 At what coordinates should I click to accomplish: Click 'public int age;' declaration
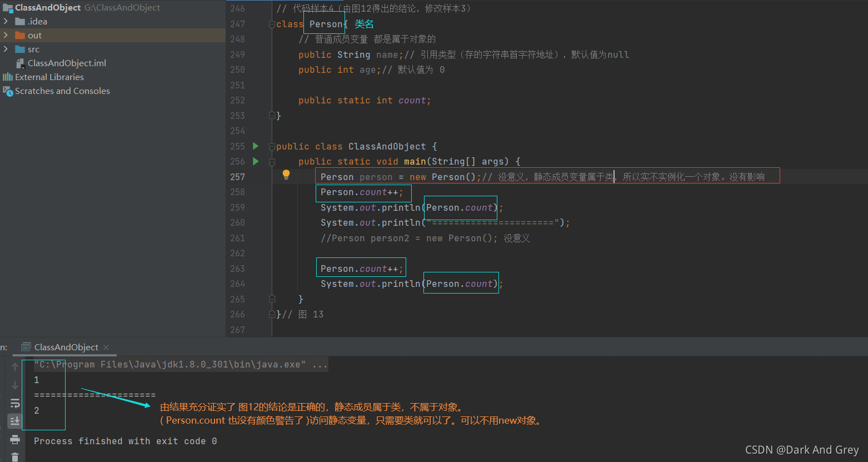tap(340, 69)
